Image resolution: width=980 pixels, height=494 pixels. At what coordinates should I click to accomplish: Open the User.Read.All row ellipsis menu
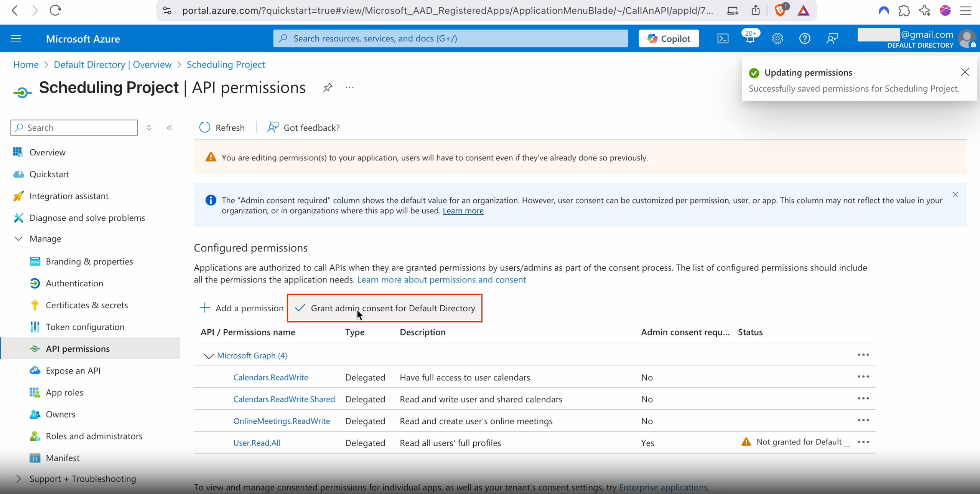click(863, 442)
